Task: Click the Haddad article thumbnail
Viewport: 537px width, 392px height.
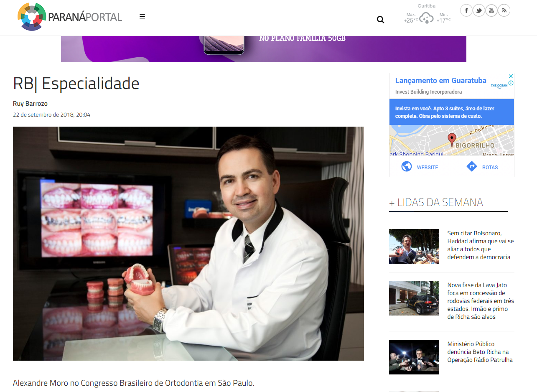Action: tap(414, 246)
